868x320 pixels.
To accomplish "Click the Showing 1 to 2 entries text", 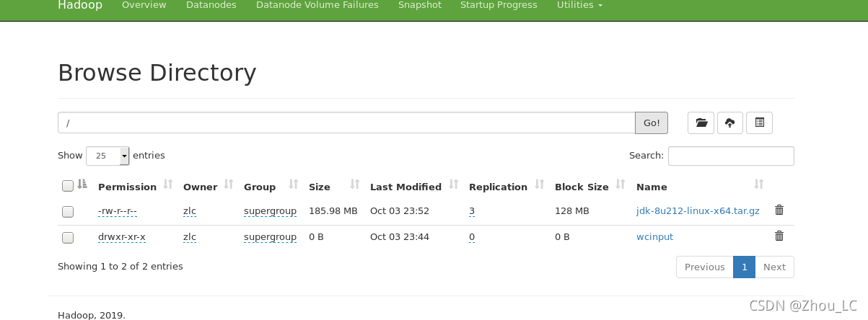I will [x=120, y=267].
